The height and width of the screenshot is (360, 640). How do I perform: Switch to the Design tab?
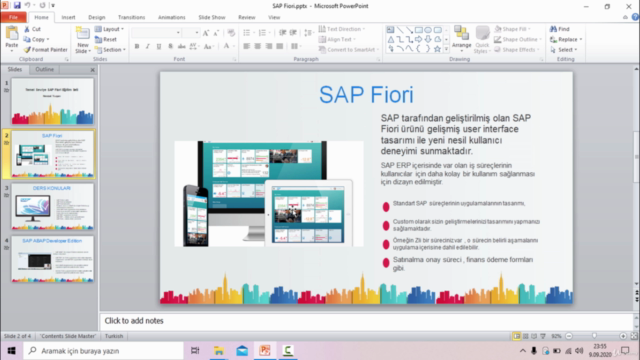click(97, 17)
